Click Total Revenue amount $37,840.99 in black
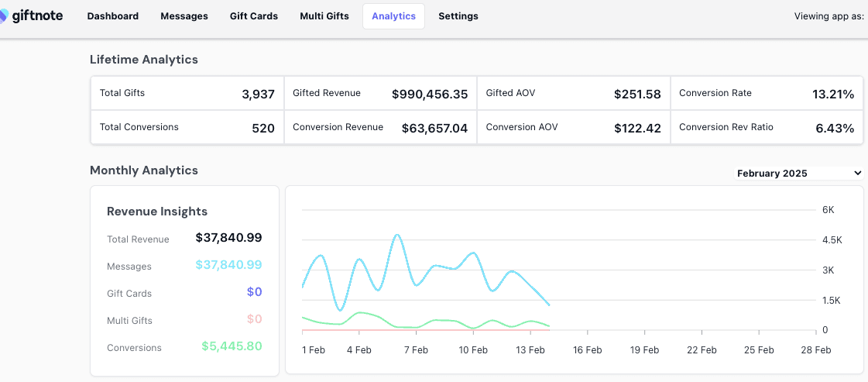Screen dimensions: 868x382 (228, 238)
